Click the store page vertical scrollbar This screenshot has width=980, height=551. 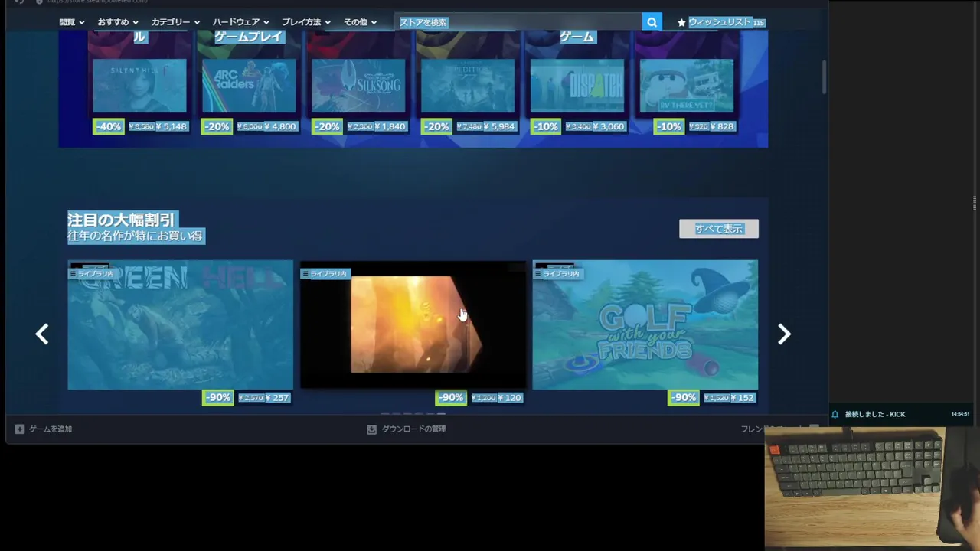point(825,77)
